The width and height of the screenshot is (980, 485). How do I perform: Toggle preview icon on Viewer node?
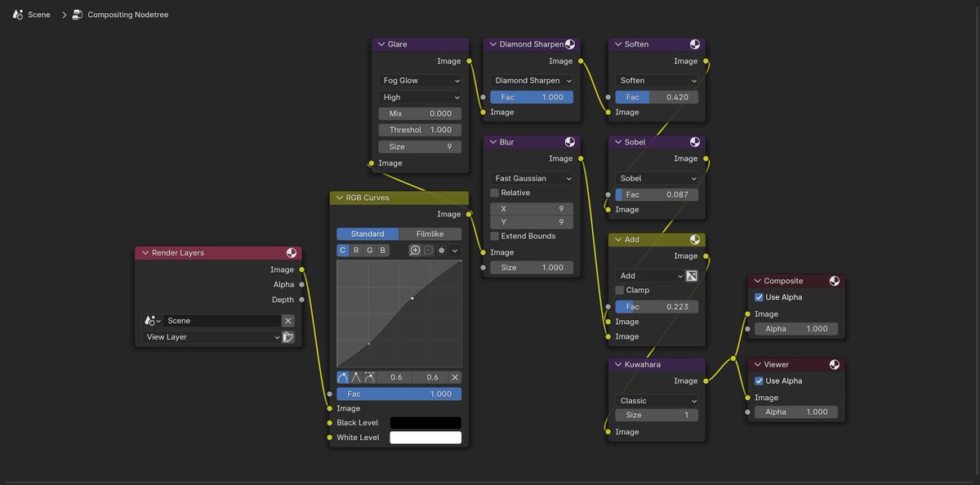tap(835, 365)
